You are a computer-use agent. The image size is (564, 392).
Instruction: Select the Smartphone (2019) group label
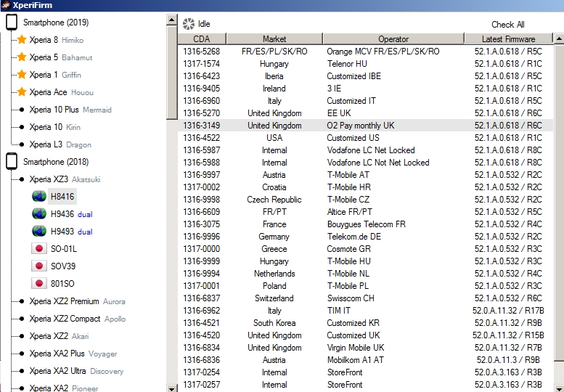click(56, 23)
